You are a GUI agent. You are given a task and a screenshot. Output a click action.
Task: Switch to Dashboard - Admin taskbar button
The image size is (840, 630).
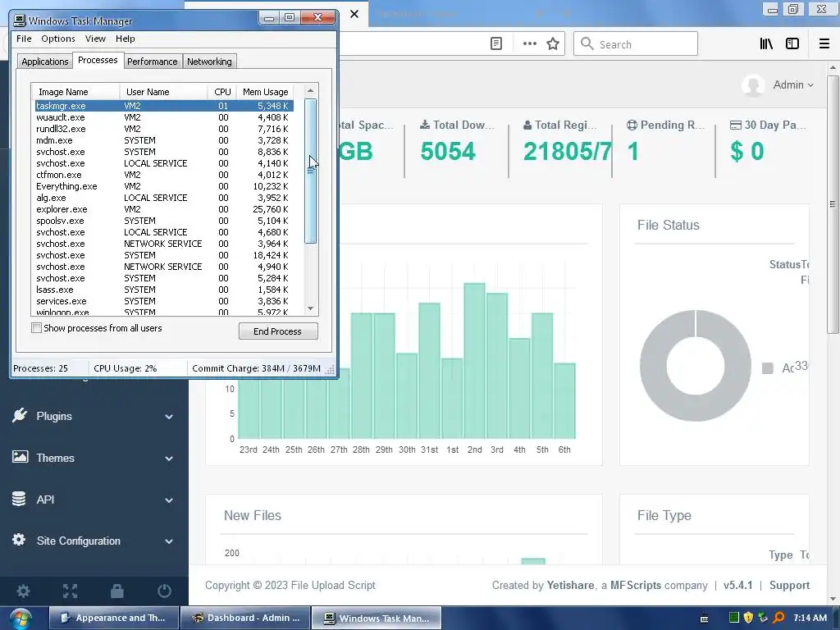244,618
